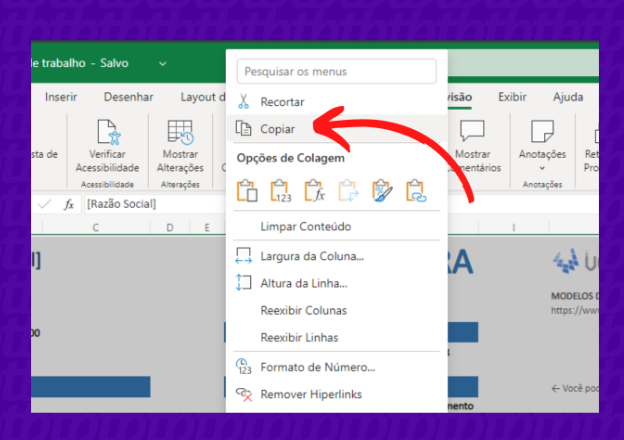Image resolution: width=624 pixels, height=440 pixels.
Task: Click Remover Hiperlinks in the menu
Action: coord(311,394)
